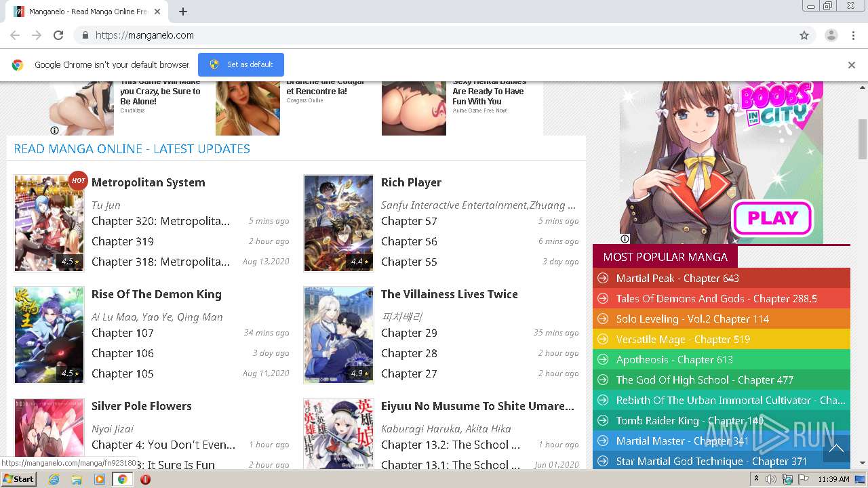The image size is (868, 488).
Task: Read Villainess Lives Twice Chapter 29
Action: pos(409,333)
